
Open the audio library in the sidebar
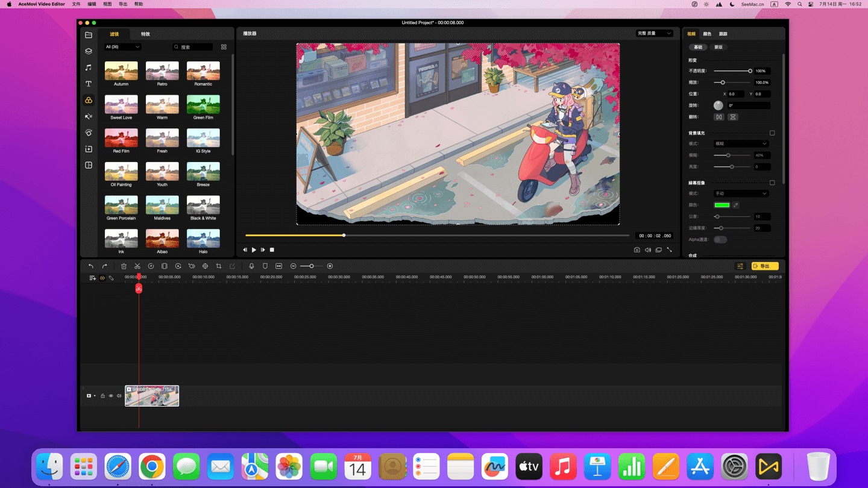89,67
